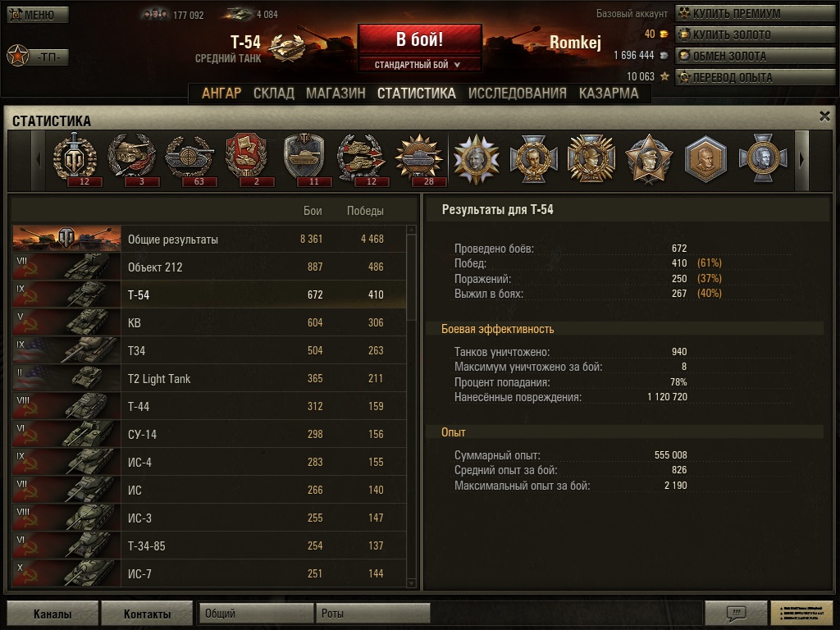Select the hexagonal bronze portrait medal
Screen dimensions: 840x630
pyautogui.click(x=705, y=159)
